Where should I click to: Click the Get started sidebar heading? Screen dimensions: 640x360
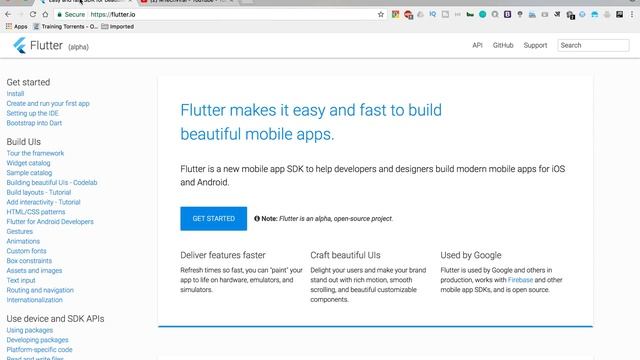[28, 82]
